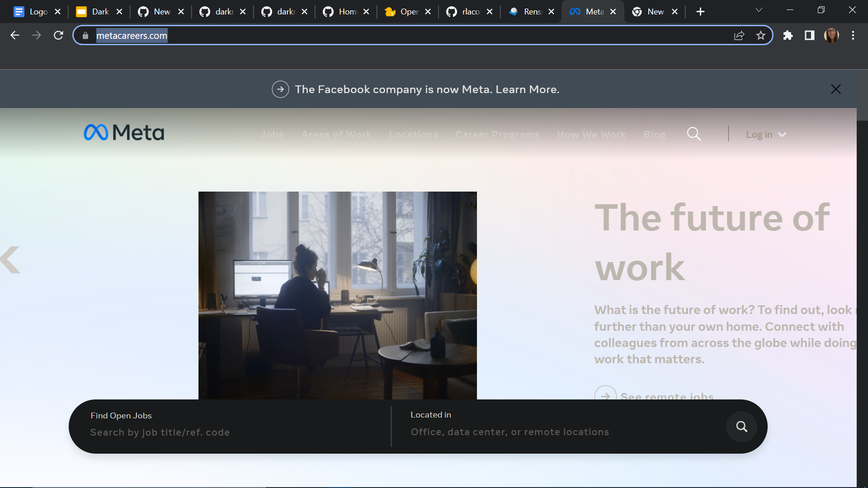Open the Chrome profile menu avatar
The image size is (868, 488).
click(x=832, y=35)
